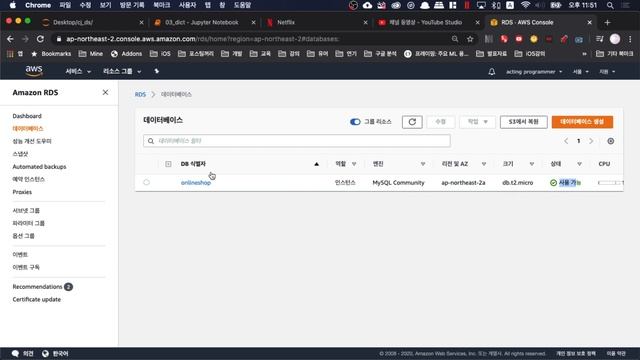Open a new Chrome tab with the plus
This screenshot has height=360, width=640.
coord(607,22)
